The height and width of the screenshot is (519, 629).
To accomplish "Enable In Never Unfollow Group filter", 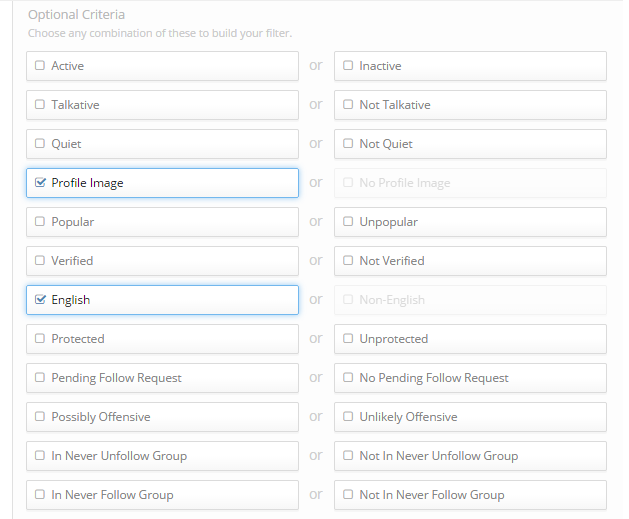I will (x=40, y=455).
